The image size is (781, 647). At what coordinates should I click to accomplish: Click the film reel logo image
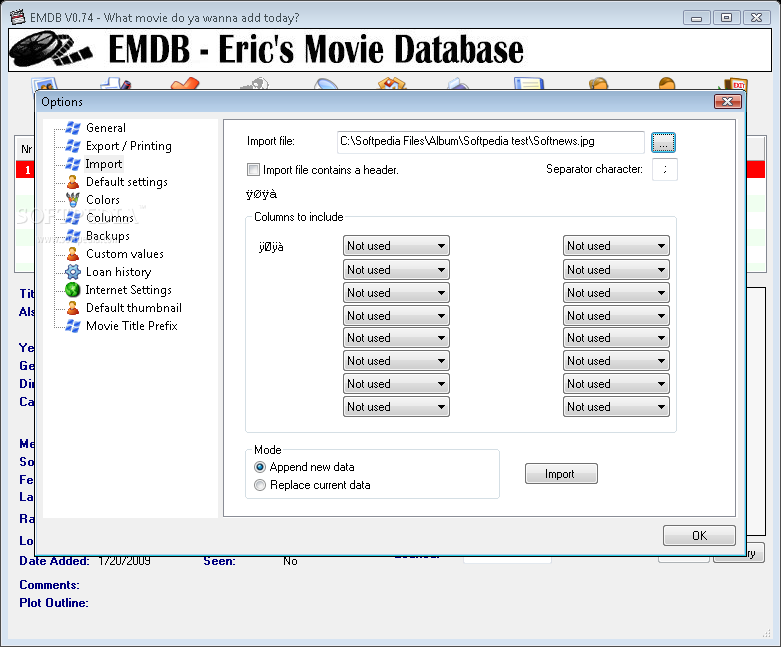(51, 49)
